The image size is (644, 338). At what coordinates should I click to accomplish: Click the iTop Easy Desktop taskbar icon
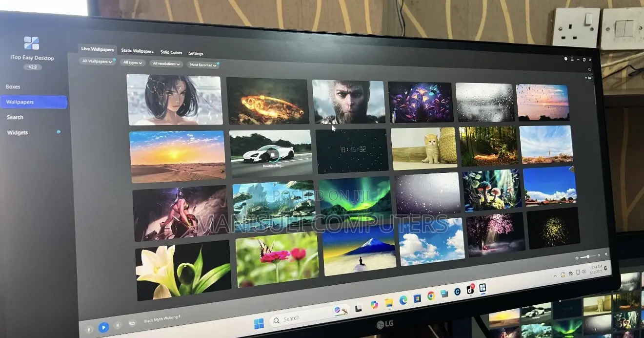483,288
